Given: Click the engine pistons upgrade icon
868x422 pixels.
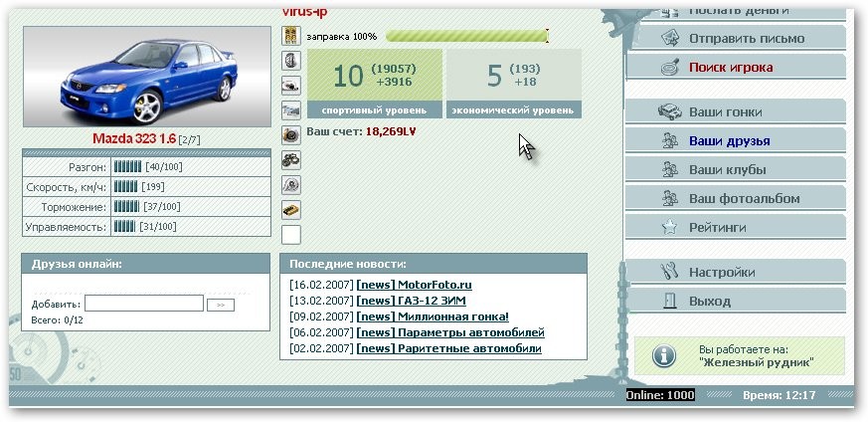Looking at the screenshot, I should tap(290, 36).
